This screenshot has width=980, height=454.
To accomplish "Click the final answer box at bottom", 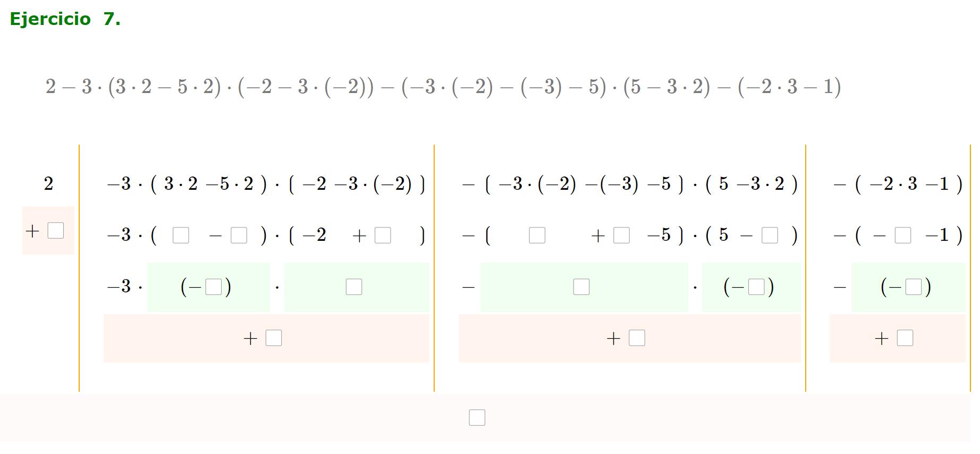I will 477,418.
